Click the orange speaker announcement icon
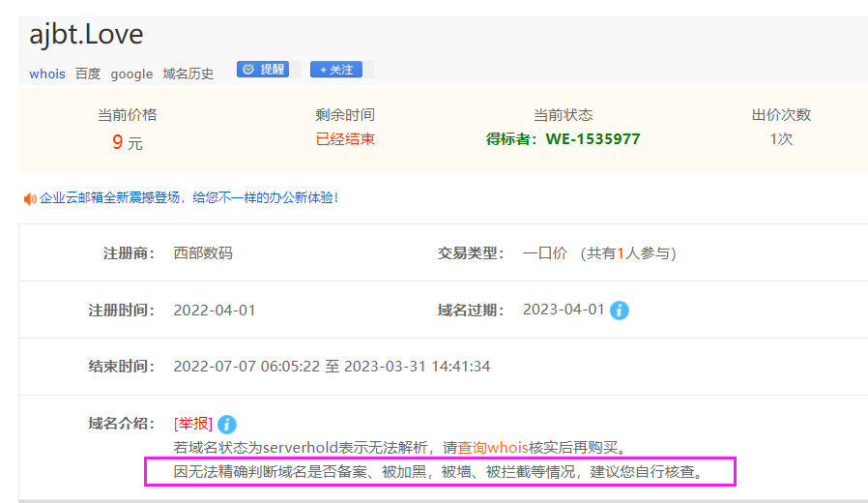 tap(30, 198)
